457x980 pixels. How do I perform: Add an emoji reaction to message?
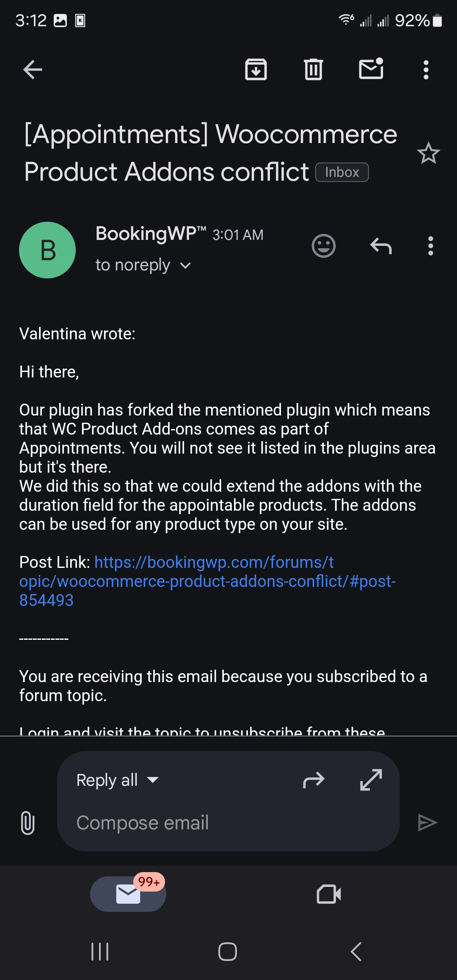pyautogui.click(x=324, y=246)
